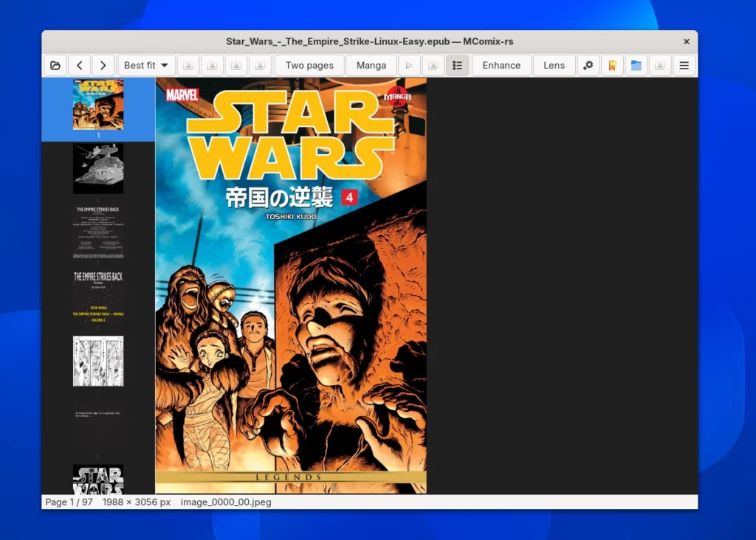Go to next page with right chevron
The image size is (756, 540).
103,66
